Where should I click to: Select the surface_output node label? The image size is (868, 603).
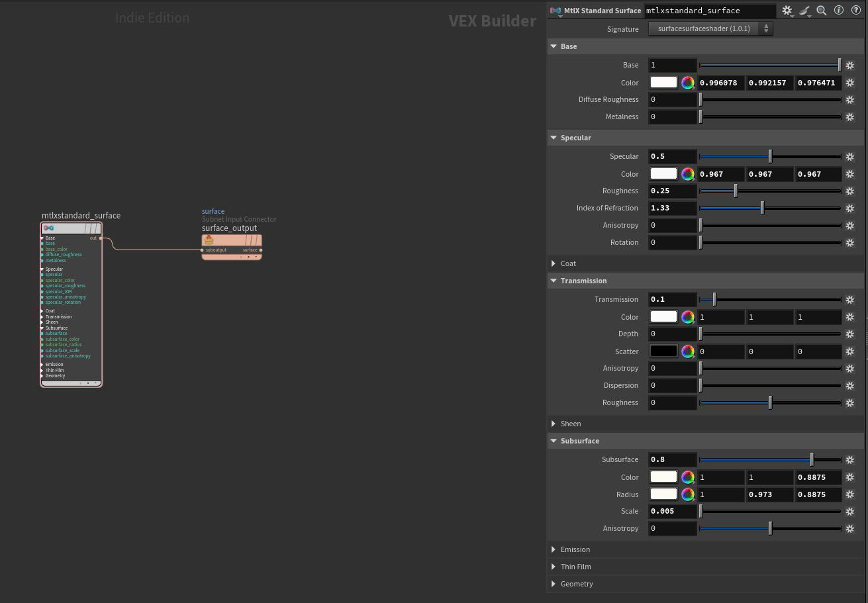229,228
